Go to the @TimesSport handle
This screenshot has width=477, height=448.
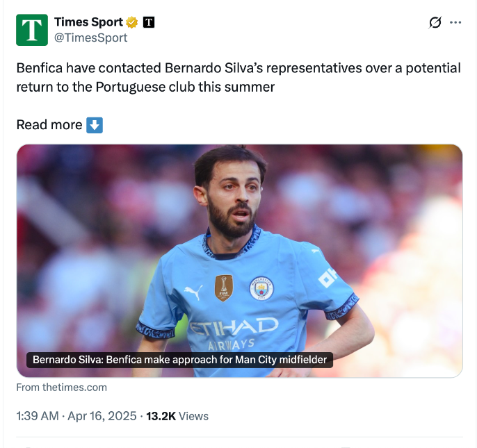click(91, 38)
